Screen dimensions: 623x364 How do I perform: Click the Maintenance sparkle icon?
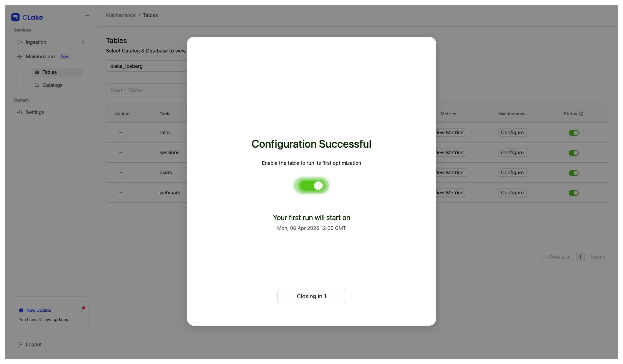(x=20, y=56)
